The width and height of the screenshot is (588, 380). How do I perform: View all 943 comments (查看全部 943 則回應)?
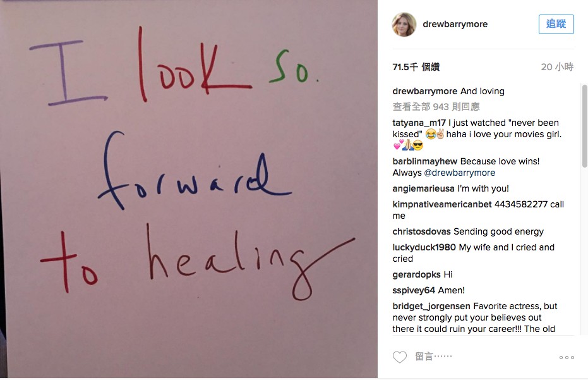click(x=436, y=107)
